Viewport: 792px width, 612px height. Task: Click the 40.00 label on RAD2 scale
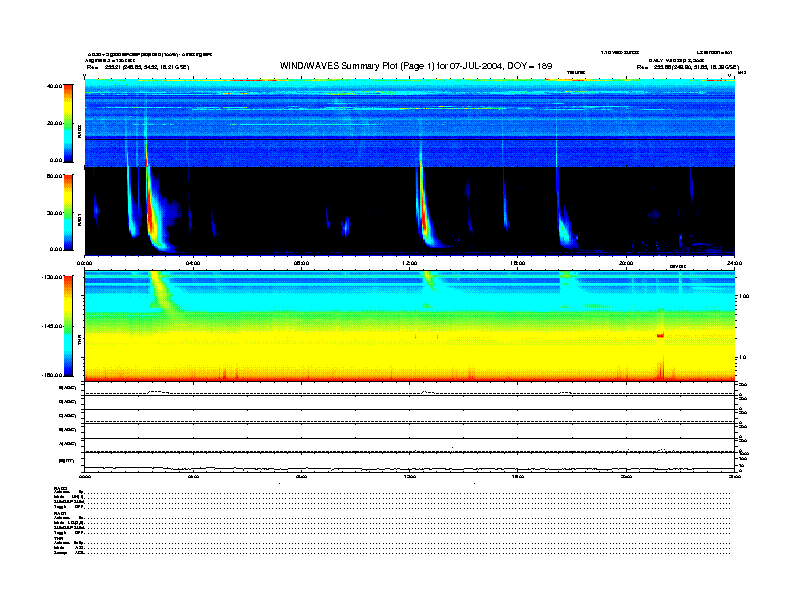tap(54, 86)
